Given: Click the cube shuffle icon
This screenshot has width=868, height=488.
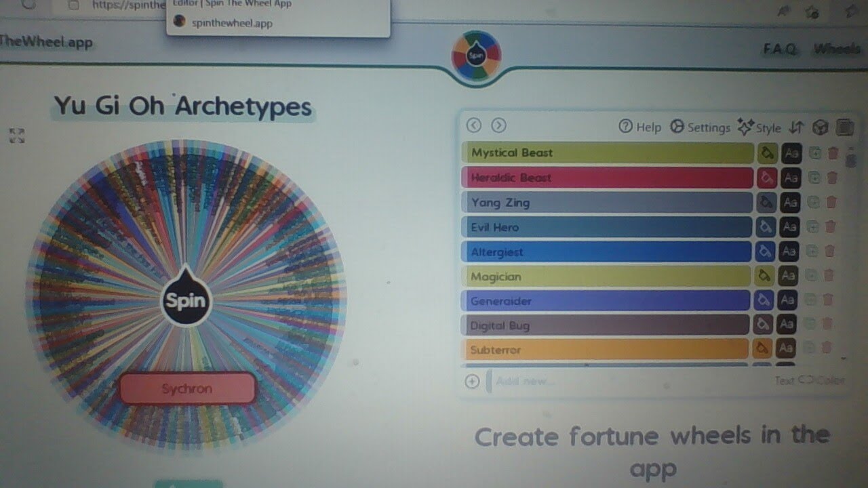Looking at the screenshot, I should pyautogui.click(x=821, y=127).
